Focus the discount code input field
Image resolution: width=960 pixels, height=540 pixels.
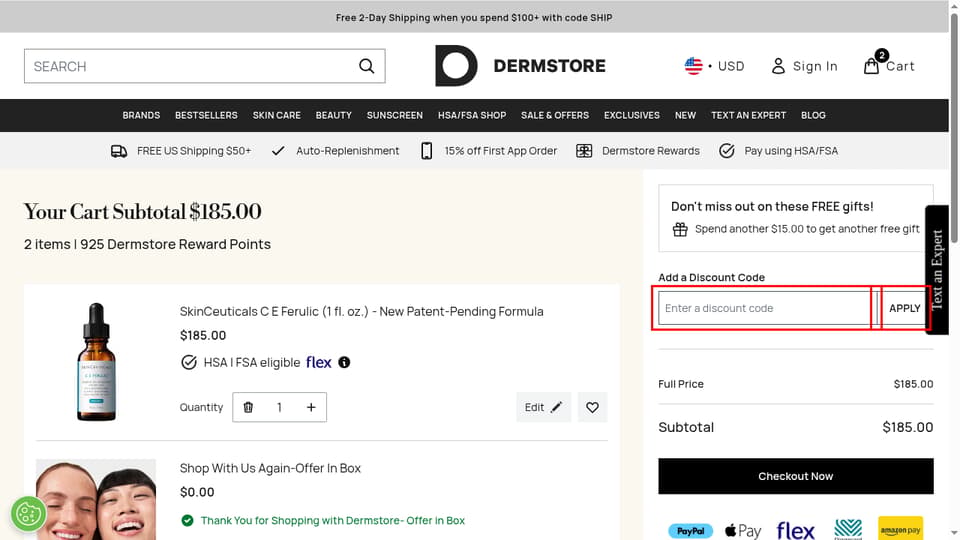(767, 308)
